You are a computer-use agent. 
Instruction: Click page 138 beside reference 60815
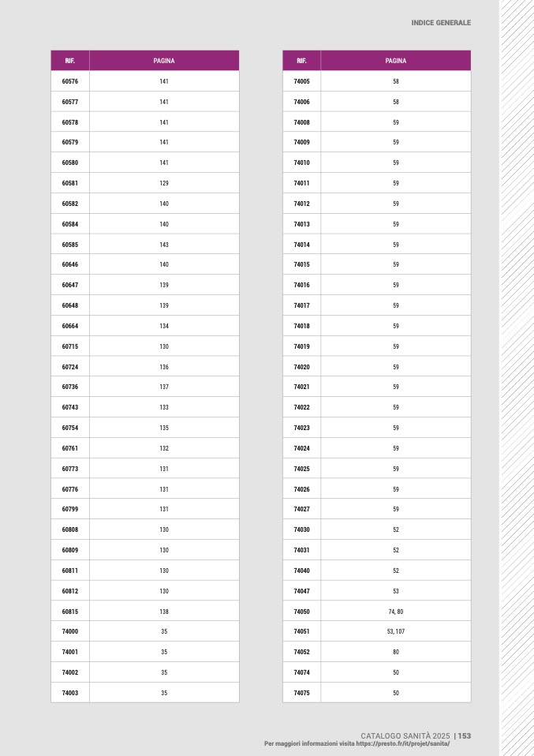[x=164, y=612]
